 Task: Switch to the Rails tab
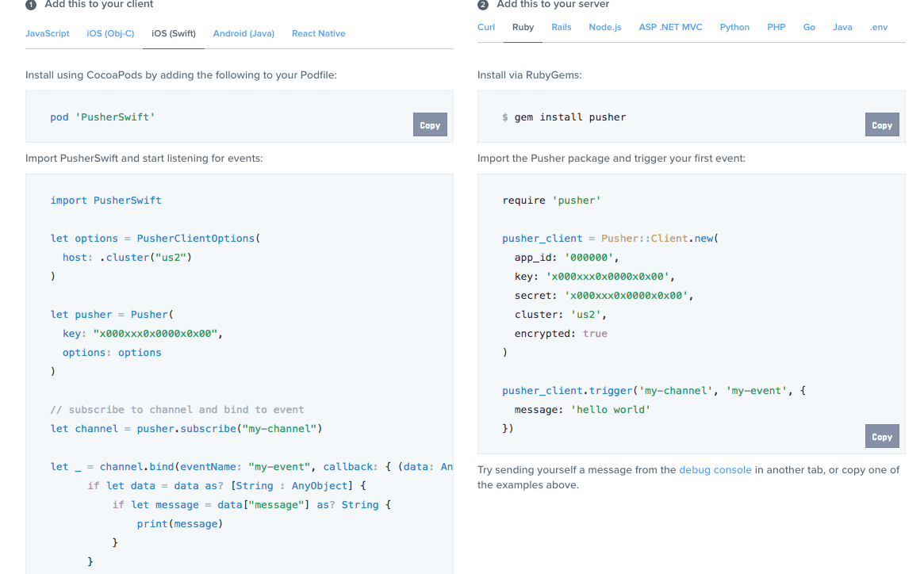(x=562, y=27)
